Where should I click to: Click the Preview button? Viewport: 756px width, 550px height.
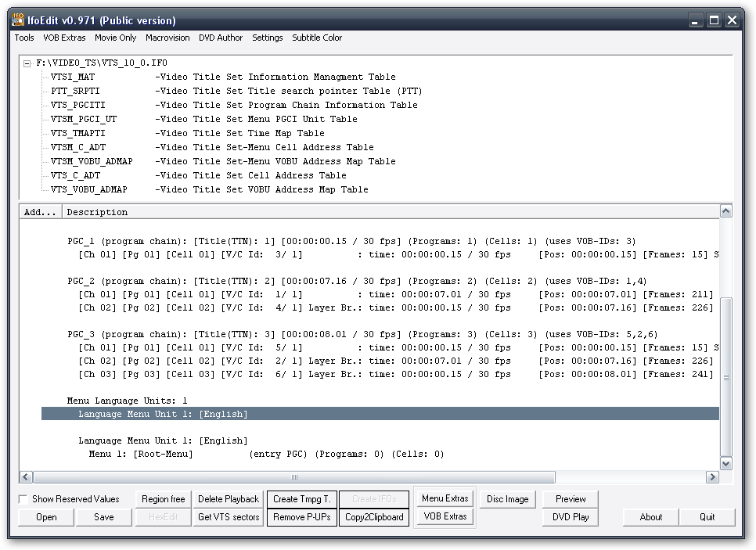(570, 498)
